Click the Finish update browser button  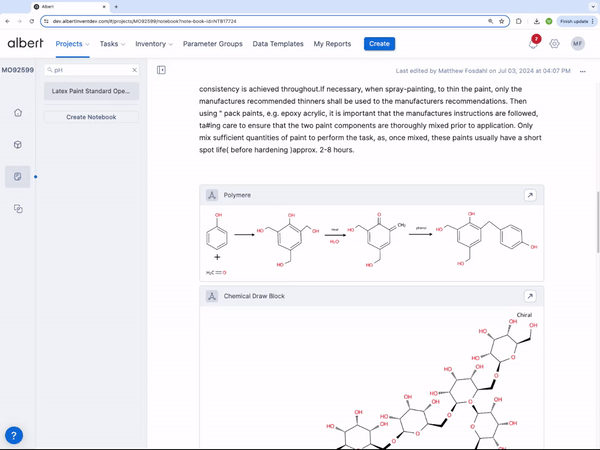576,21
